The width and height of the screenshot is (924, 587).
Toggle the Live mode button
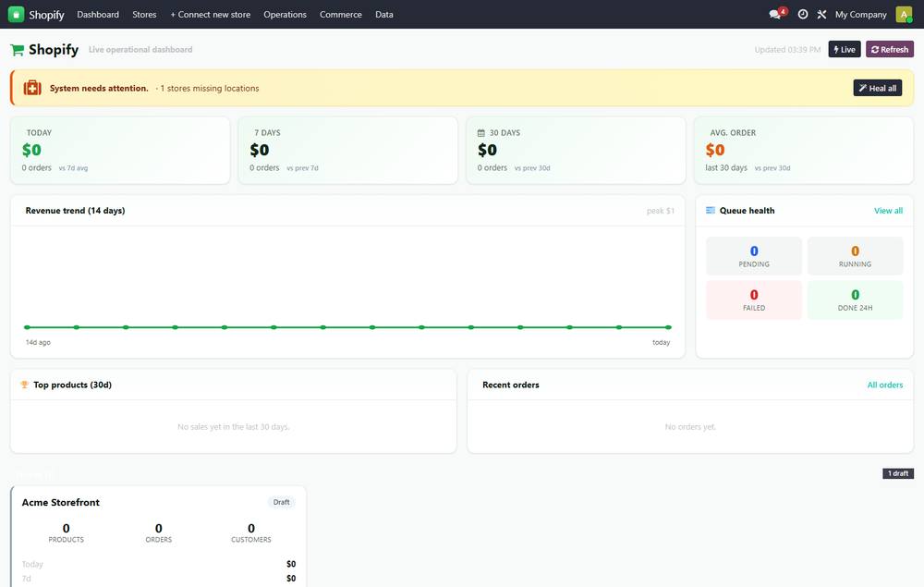[845, 50]
